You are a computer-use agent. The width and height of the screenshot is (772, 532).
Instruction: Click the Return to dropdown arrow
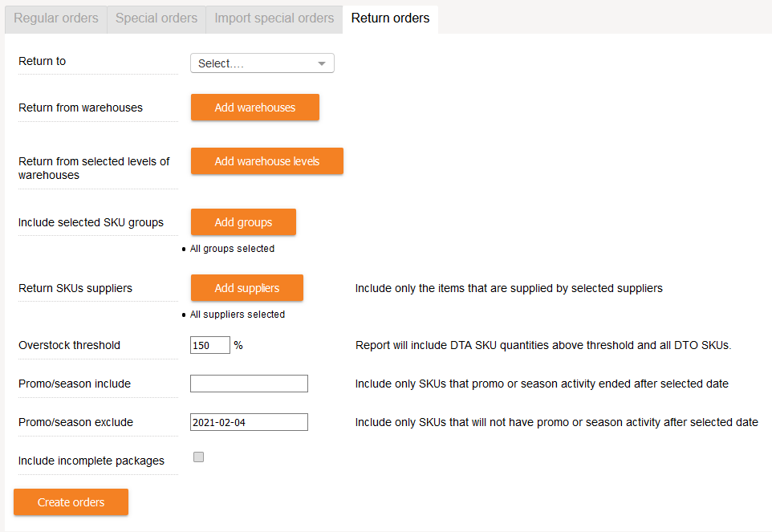(322, 63)
